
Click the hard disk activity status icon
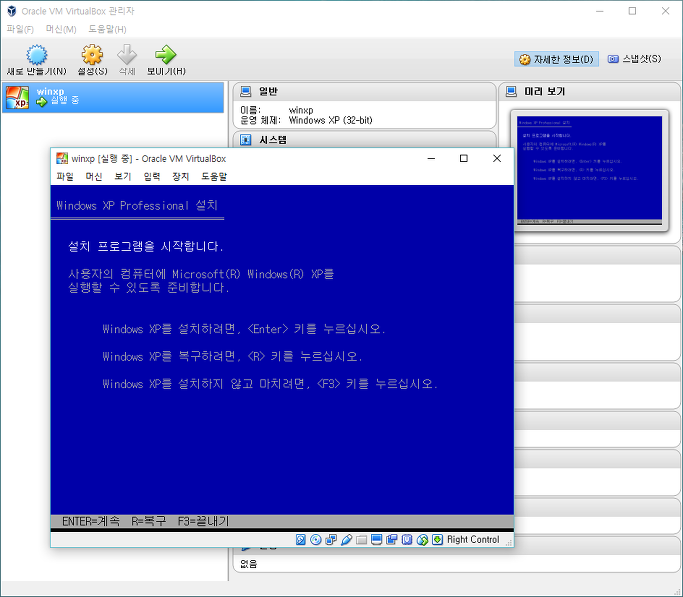tap(301, 540)
